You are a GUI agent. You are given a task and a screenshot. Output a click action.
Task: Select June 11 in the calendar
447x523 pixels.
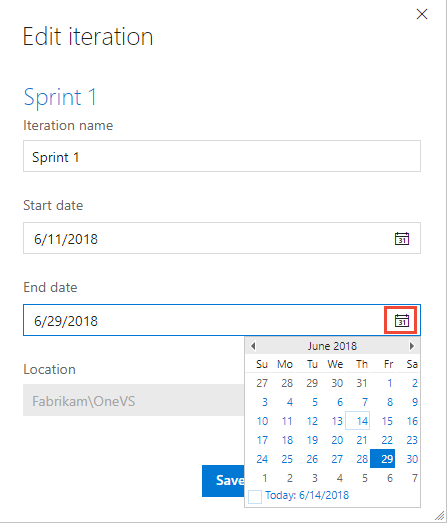click(287, 421)
